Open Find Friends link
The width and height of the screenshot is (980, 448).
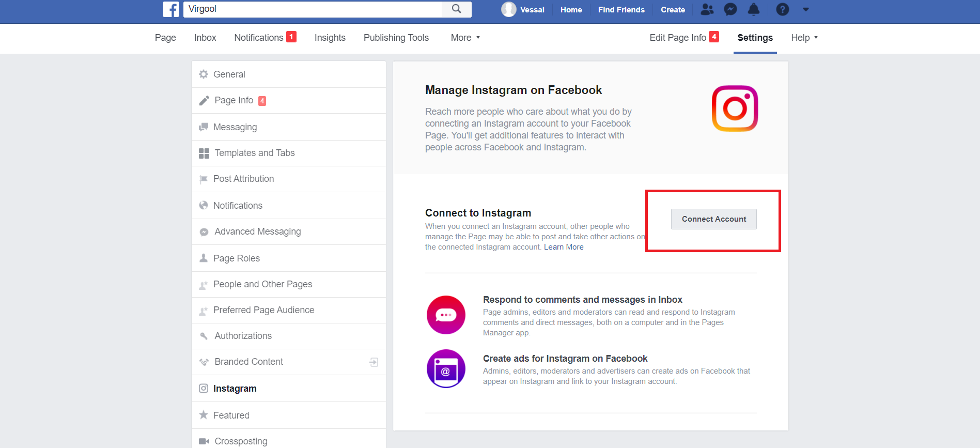pyautogui.click(x=621, y=9)
